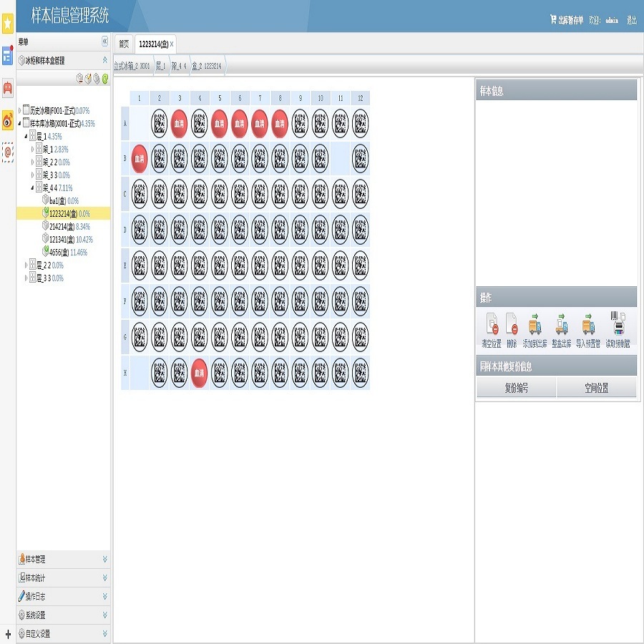
Task: Click the edit box pencil icon above tree
Action: point(88,79)
